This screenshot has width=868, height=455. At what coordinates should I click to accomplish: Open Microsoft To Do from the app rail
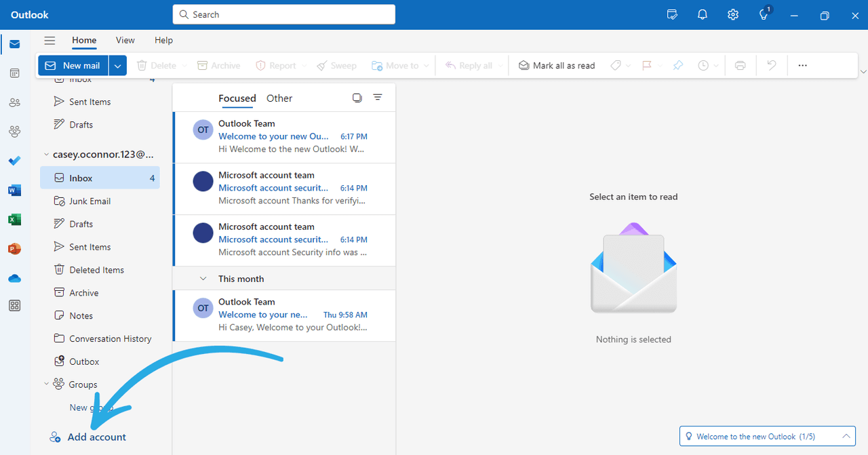14,161
